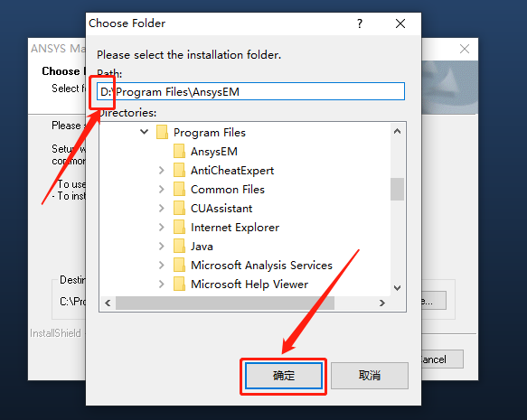Click the directory list scroll up arrow

(397, 131)
